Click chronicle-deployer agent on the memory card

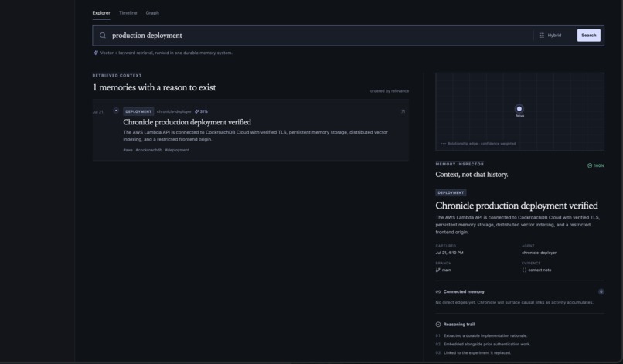point(174,111)
